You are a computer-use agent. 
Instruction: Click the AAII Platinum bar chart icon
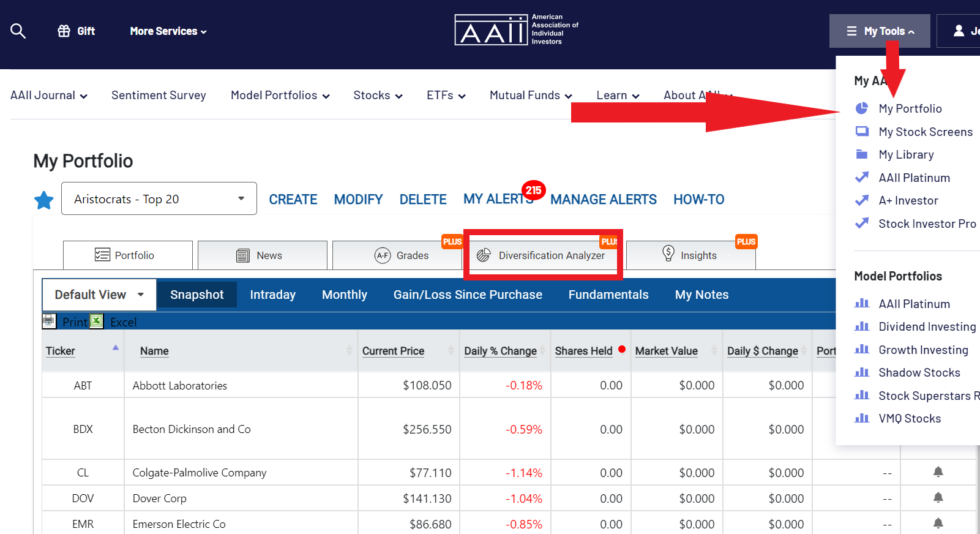[862, 303]
